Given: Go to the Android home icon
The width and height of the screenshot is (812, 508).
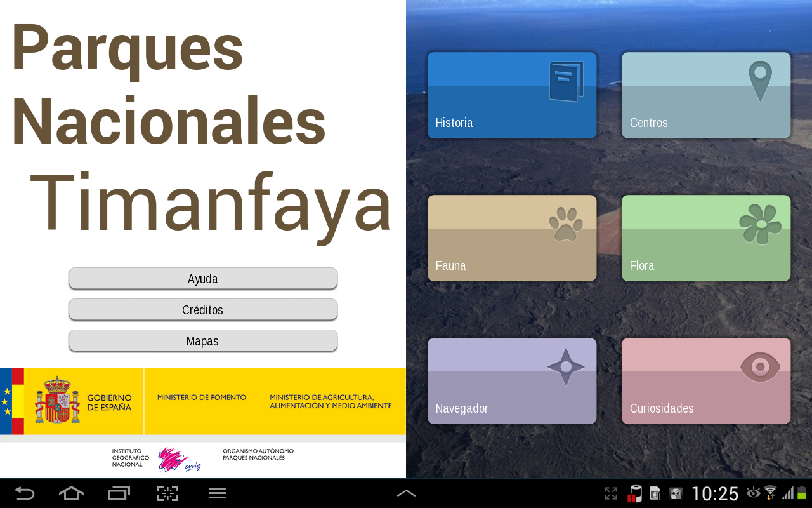Looking at the screenshot, I should click(x=71, y=493).
